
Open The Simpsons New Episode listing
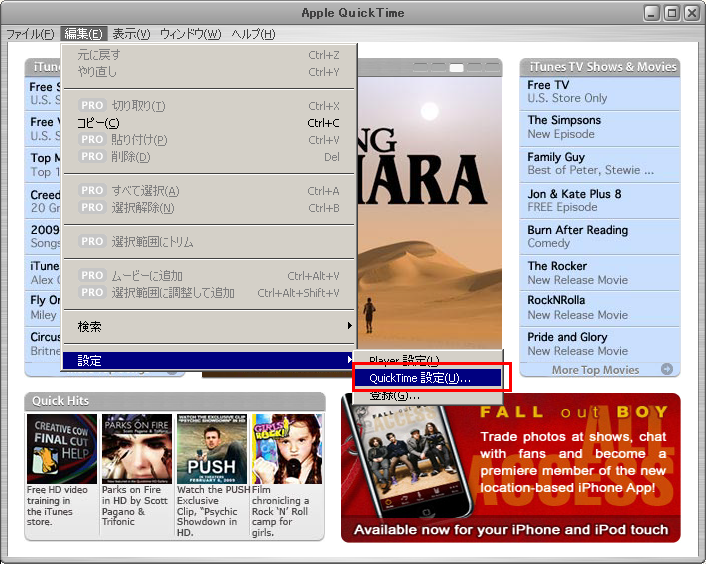pos(600,127)
